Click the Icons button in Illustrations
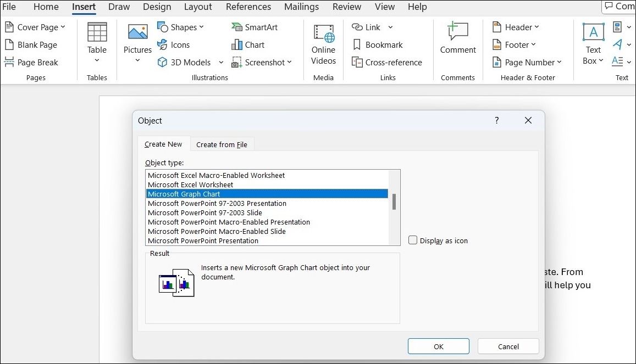This screenshot has width=636, height=364. (x=174, y=44)
